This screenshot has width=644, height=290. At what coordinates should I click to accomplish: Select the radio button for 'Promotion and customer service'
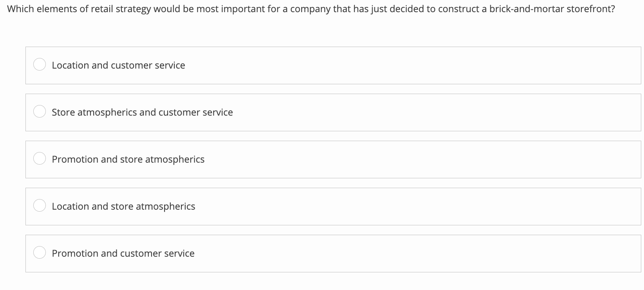40,252
